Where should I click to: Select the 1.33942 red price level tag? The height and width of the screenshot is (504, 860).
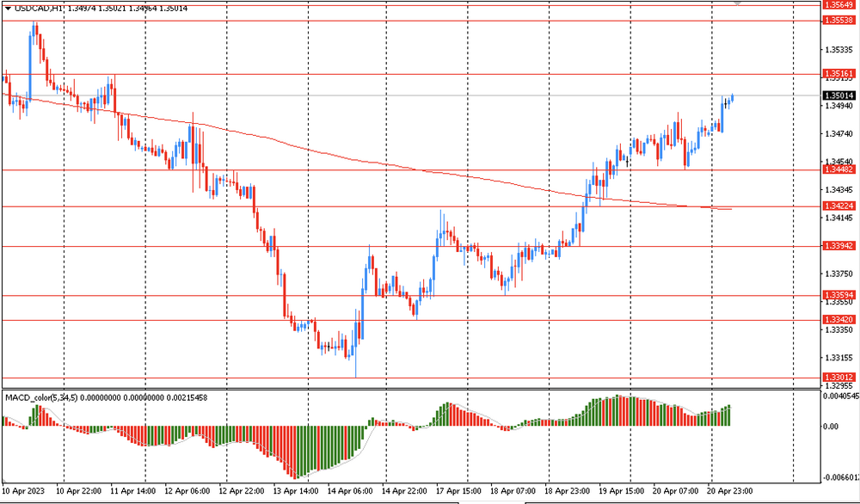tap(838, 246)
